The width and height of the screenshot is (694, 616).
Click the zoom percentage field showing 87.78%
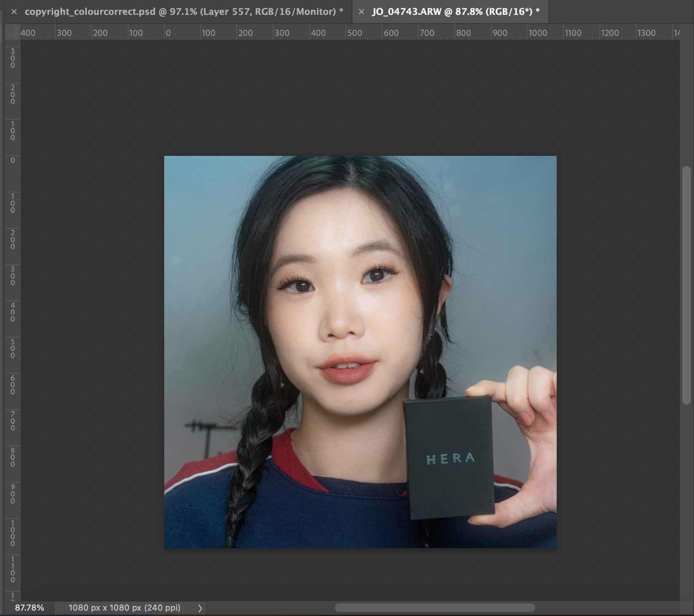[x=29, y=608]
